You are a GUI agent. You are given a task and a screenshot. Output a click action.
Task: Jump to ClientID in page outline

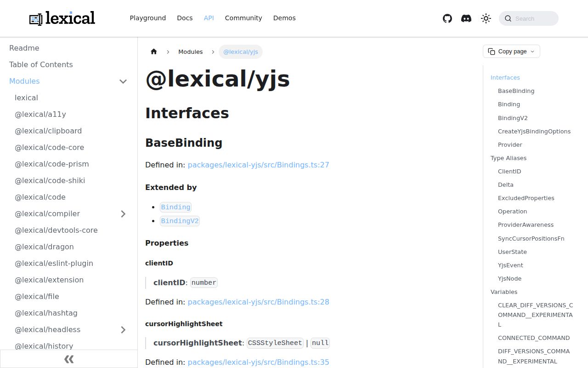click(509, 171)
